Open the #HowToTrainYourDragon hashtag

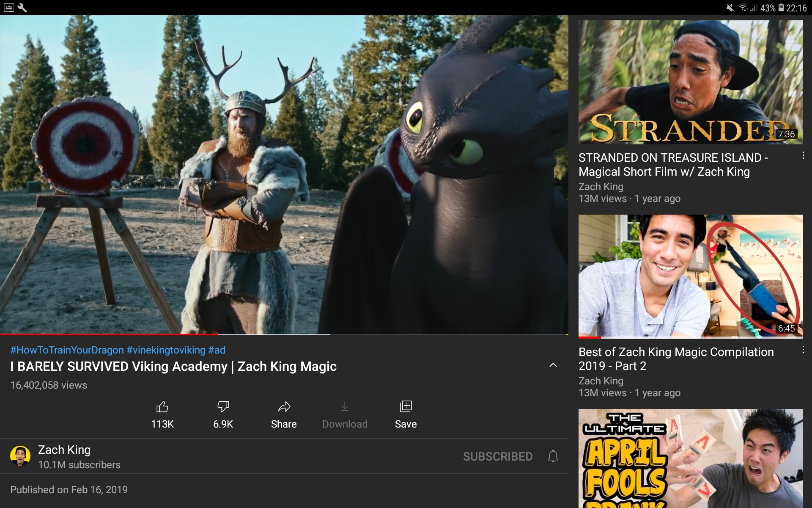(x=67, y=350)
